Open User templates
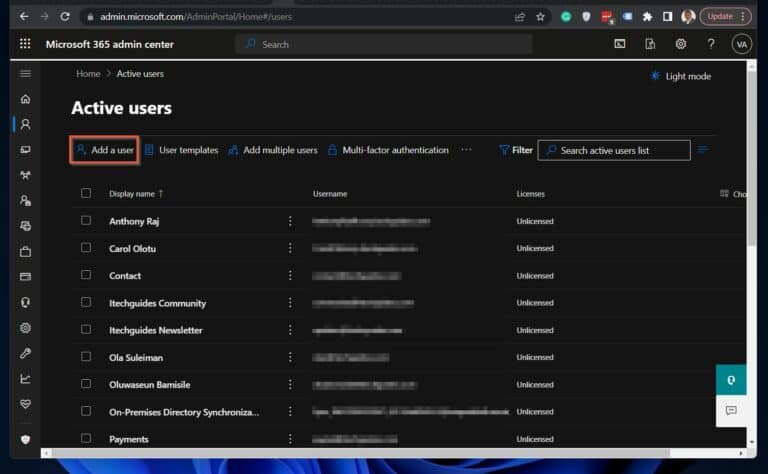The image size is (768, 474). point(182,150)
